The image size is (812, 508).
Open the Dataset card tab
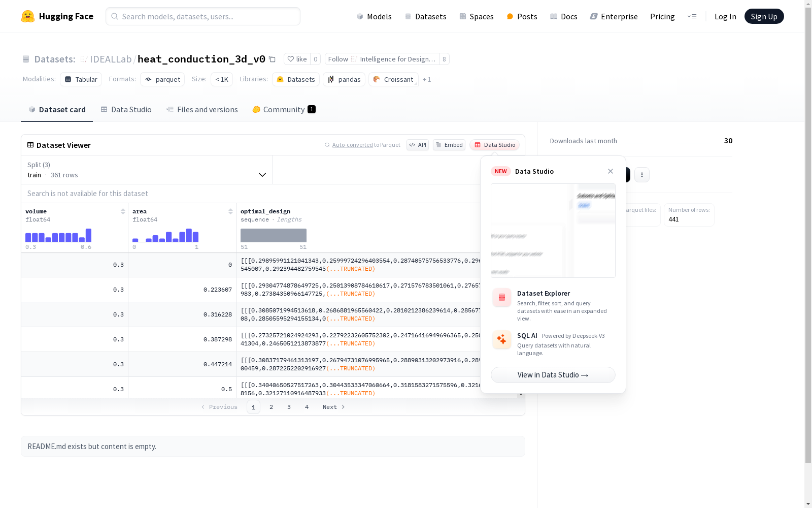[57, 110]
